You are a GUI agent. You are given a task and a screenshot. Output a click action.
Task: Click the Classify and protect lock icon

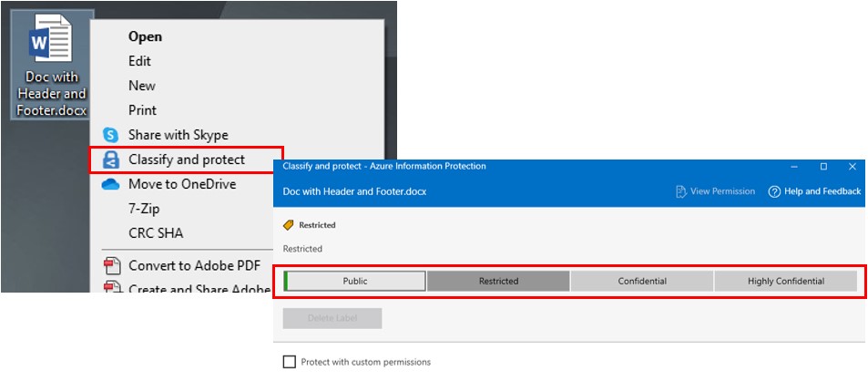(x=111, y=160)
